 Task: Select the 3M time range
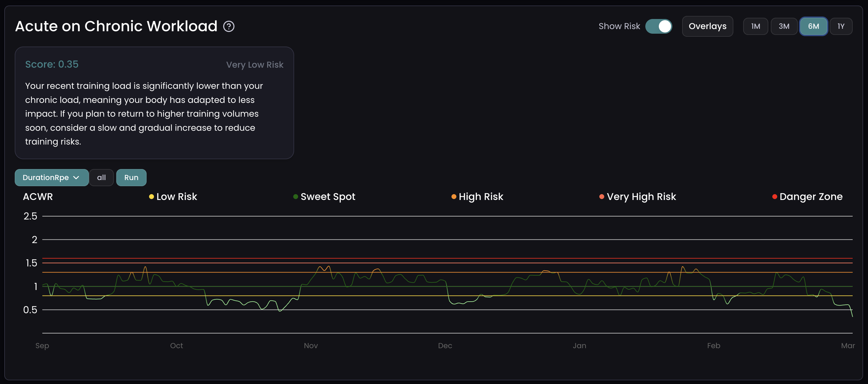(x=784, y=26)
